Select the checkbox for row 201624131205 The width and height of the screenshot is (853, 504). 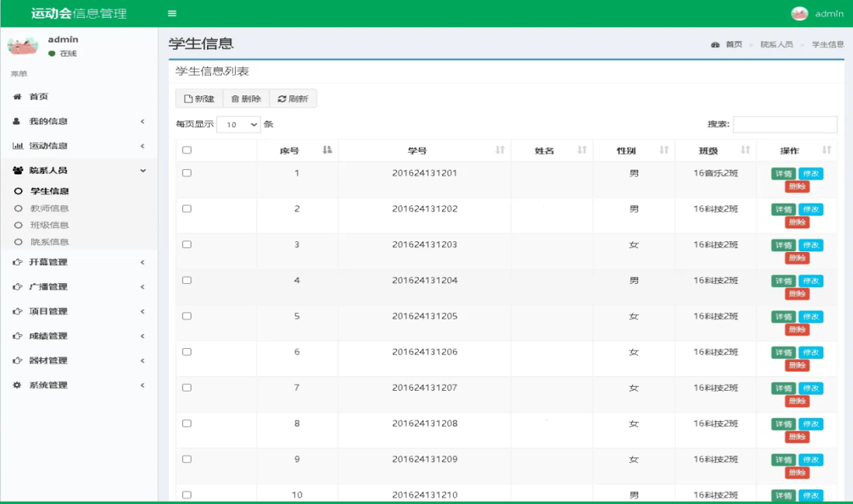pyautogui.click(x=187, y=316)
